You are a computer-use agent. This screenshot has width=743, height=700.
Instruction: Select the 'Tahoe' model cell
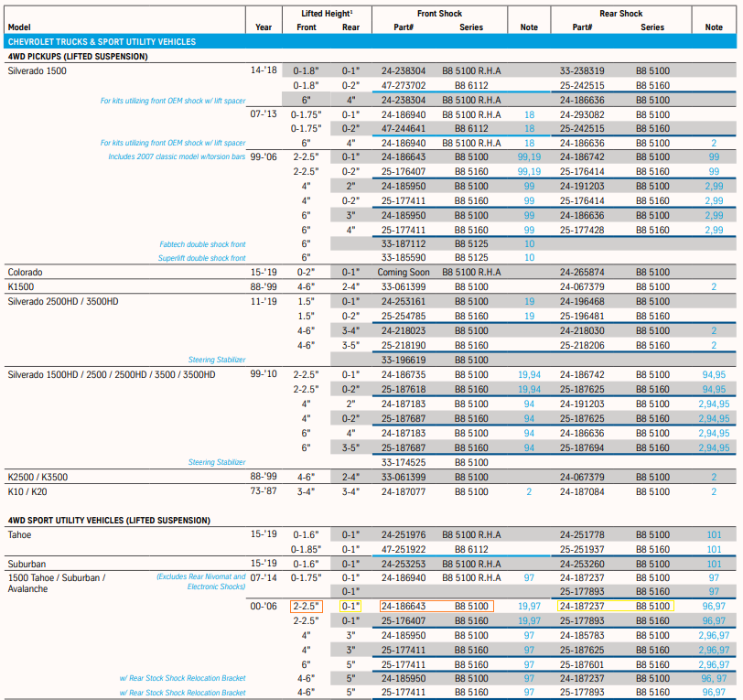[x=19, y=535]
